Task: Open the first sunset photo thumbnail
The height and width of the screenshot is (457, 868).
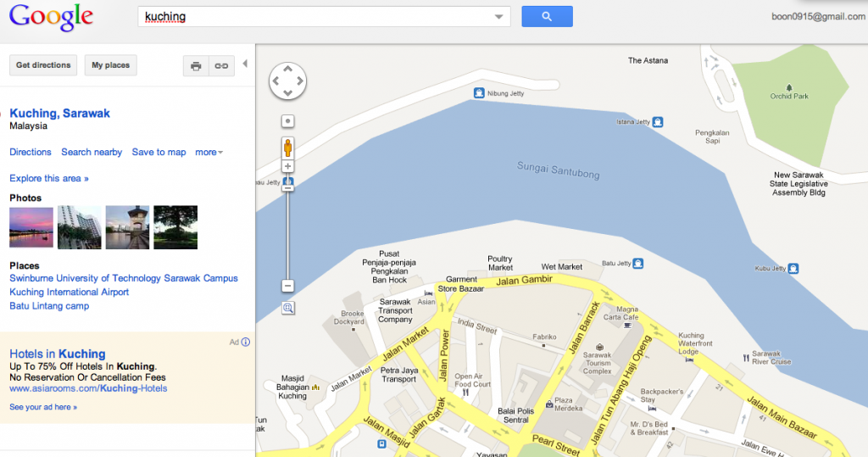Action: point(31,227)
